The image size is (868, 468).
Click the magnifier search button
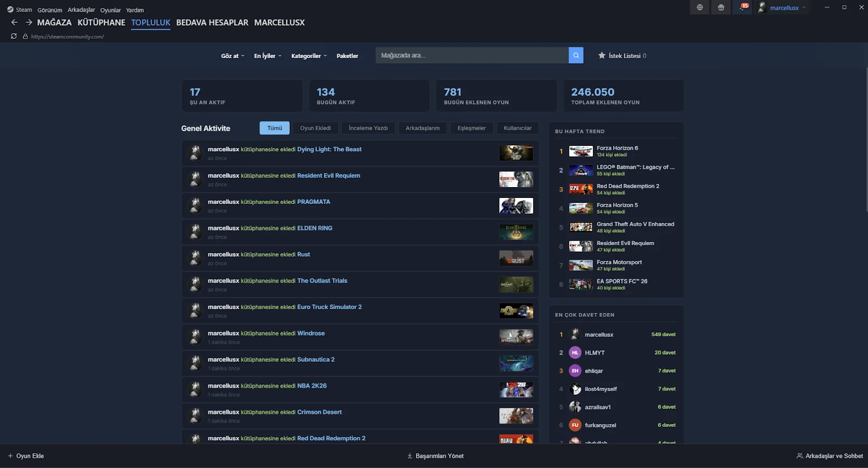click(576, 55)
